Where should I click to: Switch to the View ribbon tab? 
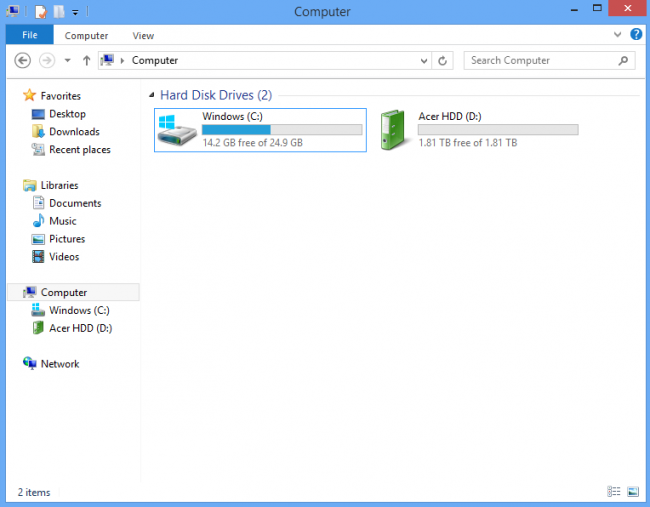tap(143, 36)
